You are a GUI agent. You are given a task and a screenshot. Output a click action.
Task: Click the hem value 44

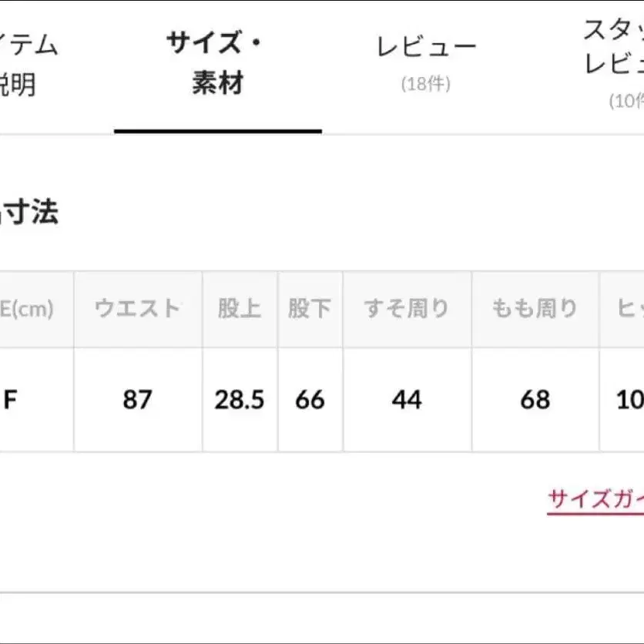point(407,400)
